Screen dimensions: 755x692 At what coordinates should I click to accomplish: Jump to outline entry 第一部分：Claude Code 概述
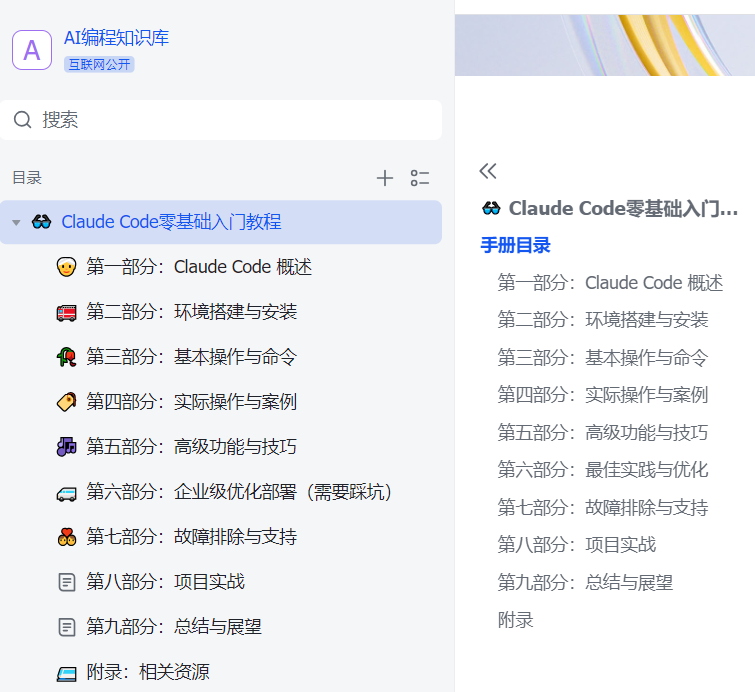pos(610,283)
